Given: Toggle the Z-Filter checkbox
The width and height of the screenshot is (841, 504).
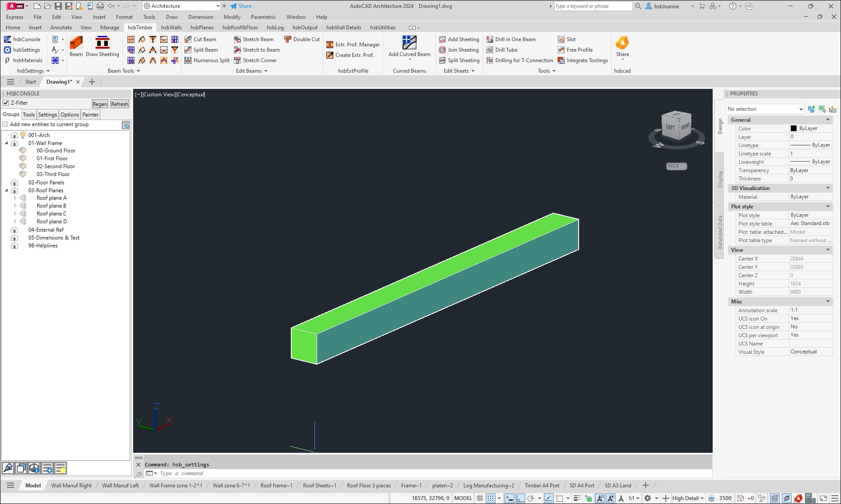Looking at the screenshot, I should tap(6, 103).
